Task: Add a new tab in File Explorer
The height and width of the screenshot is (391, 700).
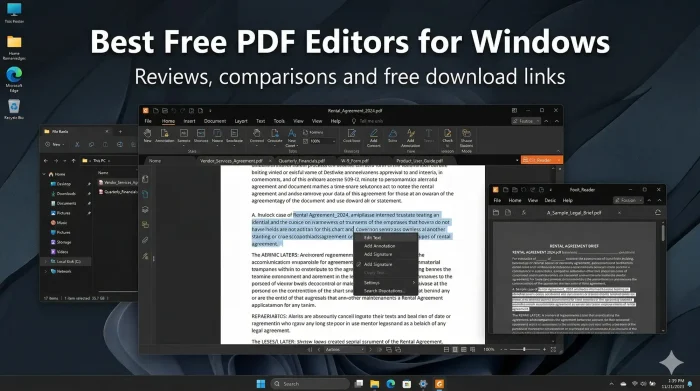Action: [x=120, y=132]
